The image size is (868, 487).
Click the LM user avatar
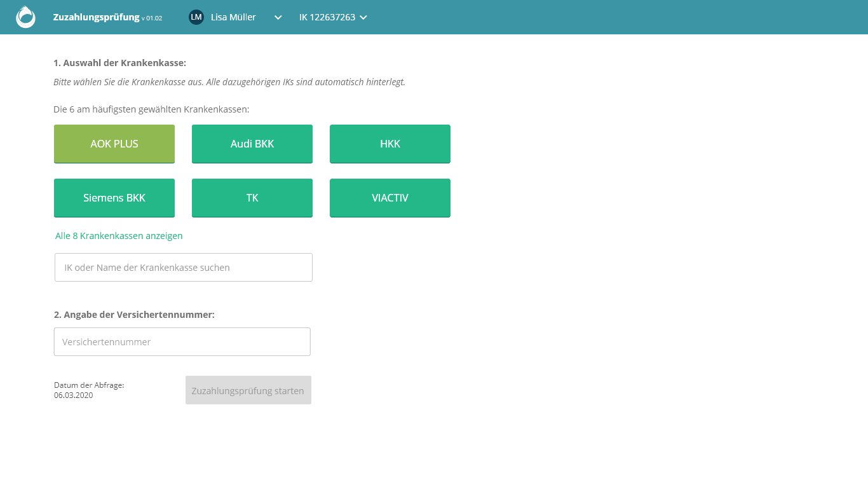point(196,17)
